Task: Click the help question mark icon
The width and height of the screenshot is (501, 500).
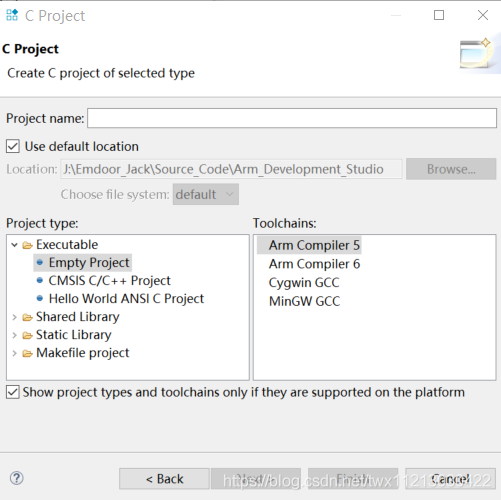Action: click(16, 478)
